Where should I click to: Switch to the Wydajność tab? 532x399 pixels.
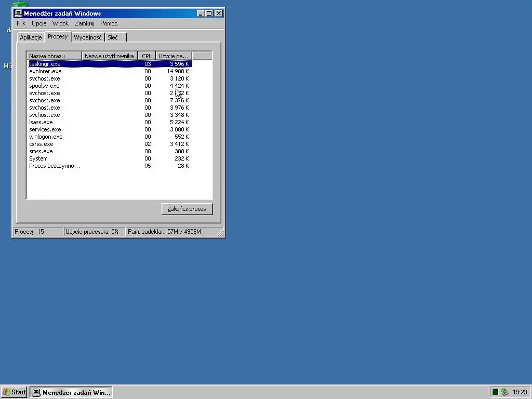pos(88,37)
